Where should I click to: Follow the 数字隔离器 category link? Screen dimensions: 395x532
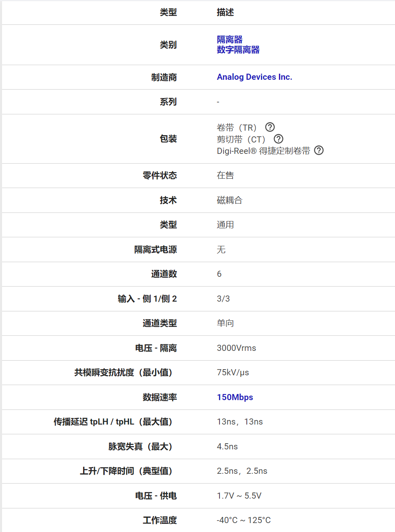click(238, 50)
